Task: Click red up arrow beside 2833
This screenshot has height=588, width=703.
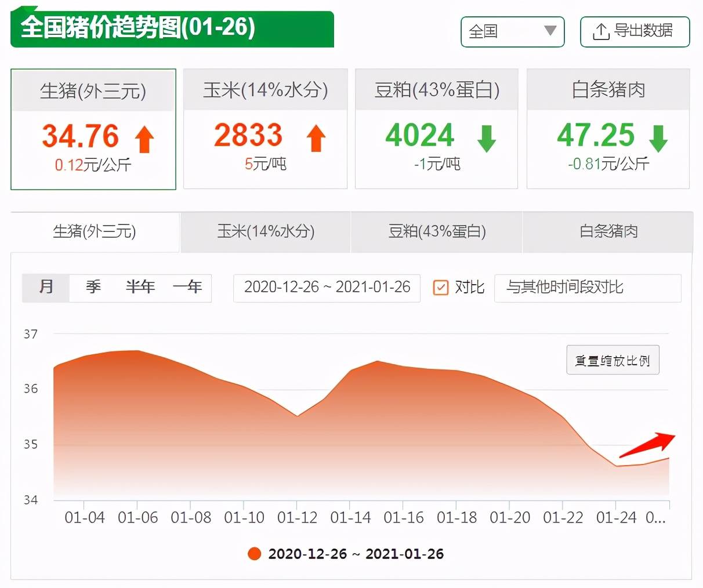Action: point(316,139)
